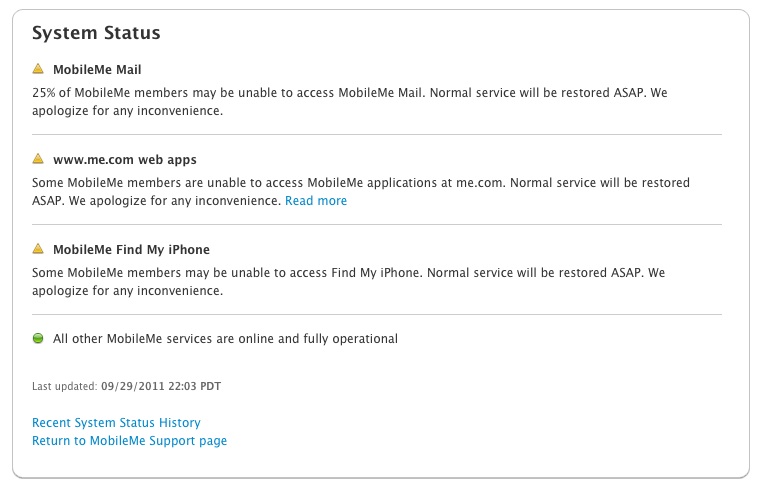Screen dimensions: 760x495
Task: Open the Read more link
Action: (x=316, y=201)
